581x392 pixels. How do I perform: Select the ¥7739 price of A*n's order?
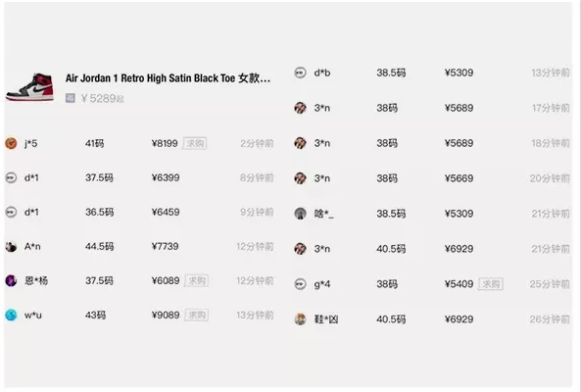pos(165,246)
